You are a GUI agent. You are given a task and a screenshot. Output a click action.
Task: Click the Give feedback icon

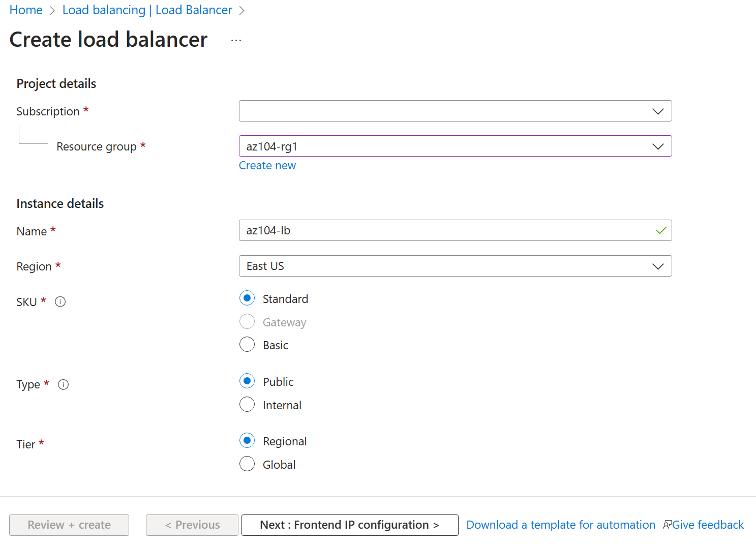[668, 524]
